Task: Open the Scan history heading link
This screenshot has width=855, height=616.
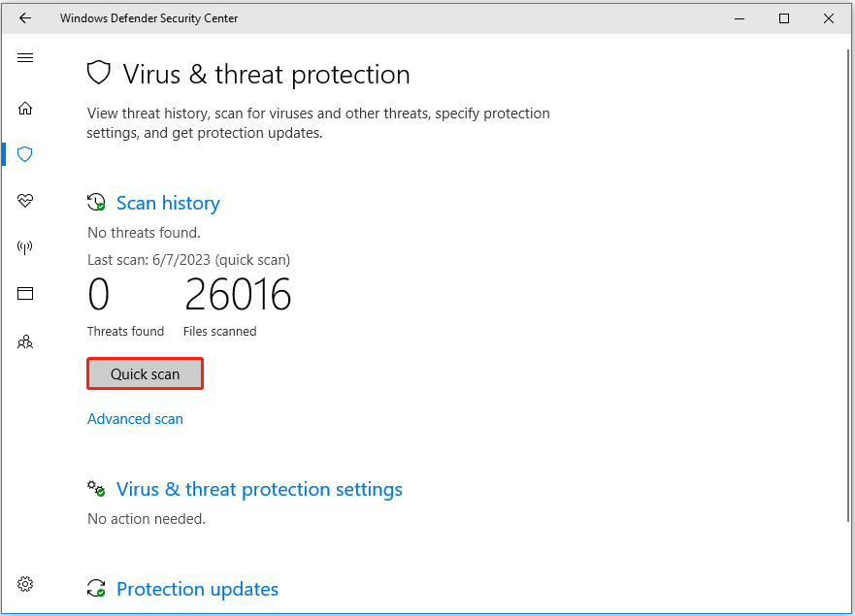Action: (168, 203)
